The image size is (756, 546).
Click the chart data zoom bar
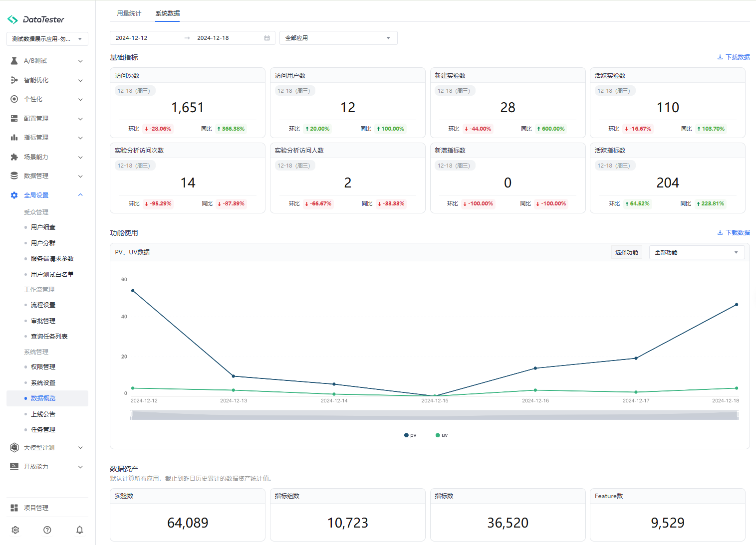pos(435,415)
